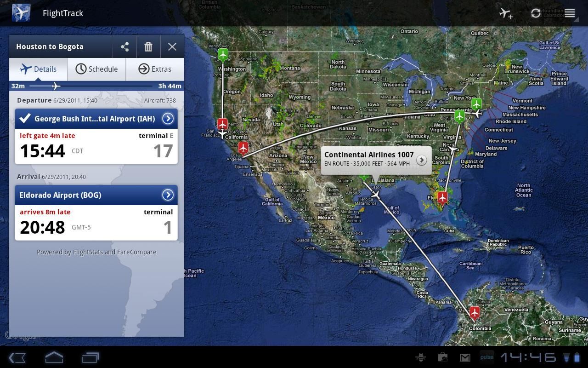The width and height of the screenshot is (588, 368).
Task: Refresh flight status data
Action: tap(536, 13)
